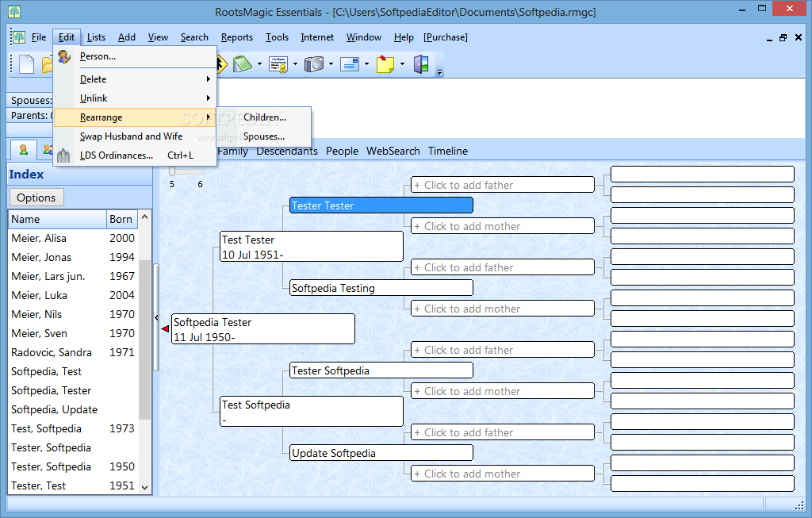Open the Tools menu

tap(277, 37)
